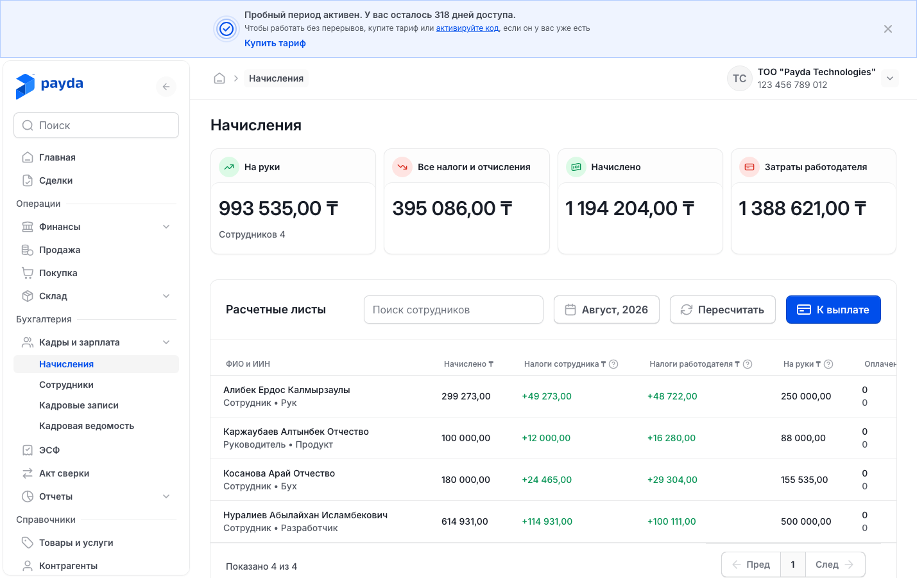The height and width of the screenshot is (578, 924).
Task: Open 'Контрагенты' directory
Action: pos(96,566)
